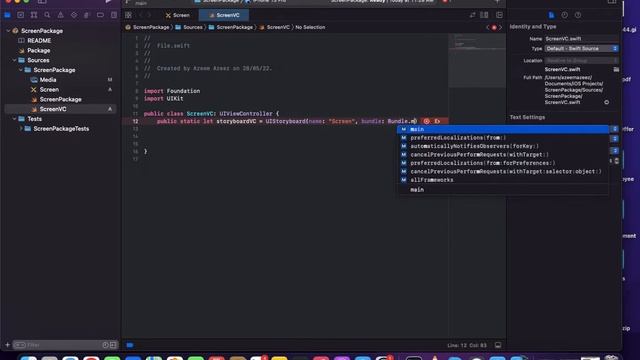The width and height of the screenshot is (640, 360).
Task: Click the code minimap
Action: pyautogui.click(x=477, y=61)
